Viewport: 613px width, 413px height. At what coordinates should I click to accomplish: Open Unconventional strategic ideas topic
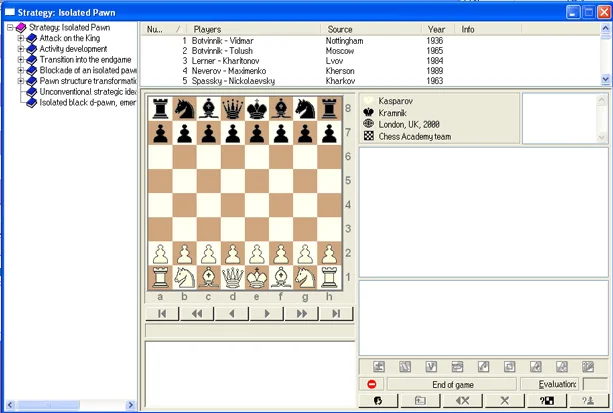[x=85, y=91]
